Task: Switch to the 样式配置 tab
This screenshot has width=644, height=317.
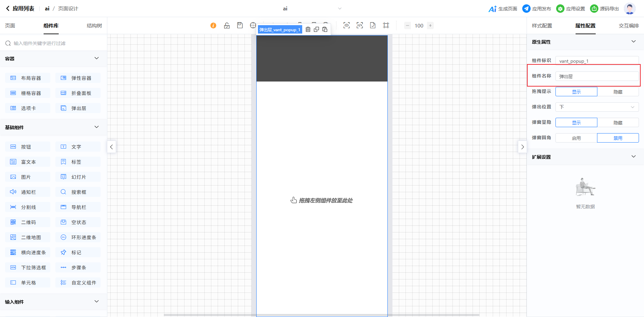Action: [x=542, y=26]
